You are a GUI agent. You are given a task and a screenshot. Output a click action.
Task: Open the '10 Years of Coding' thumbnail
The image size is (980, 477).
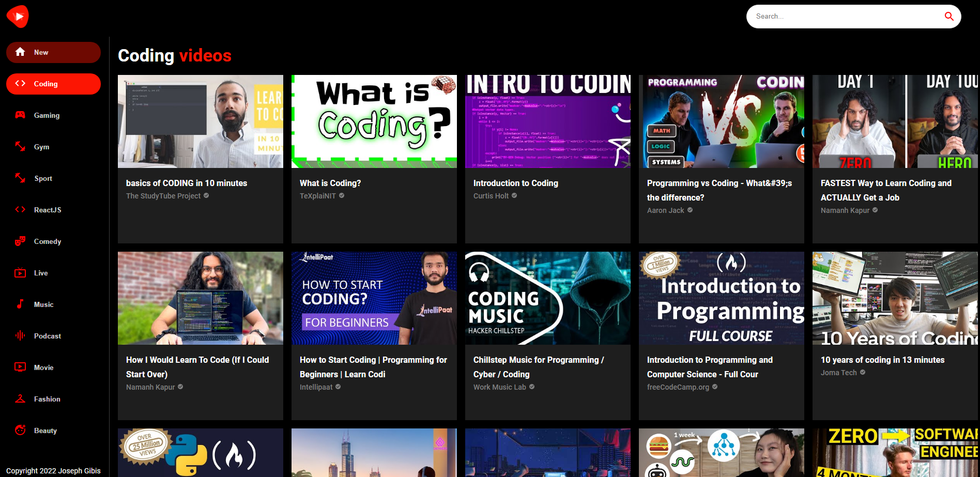tap(895, 298)
